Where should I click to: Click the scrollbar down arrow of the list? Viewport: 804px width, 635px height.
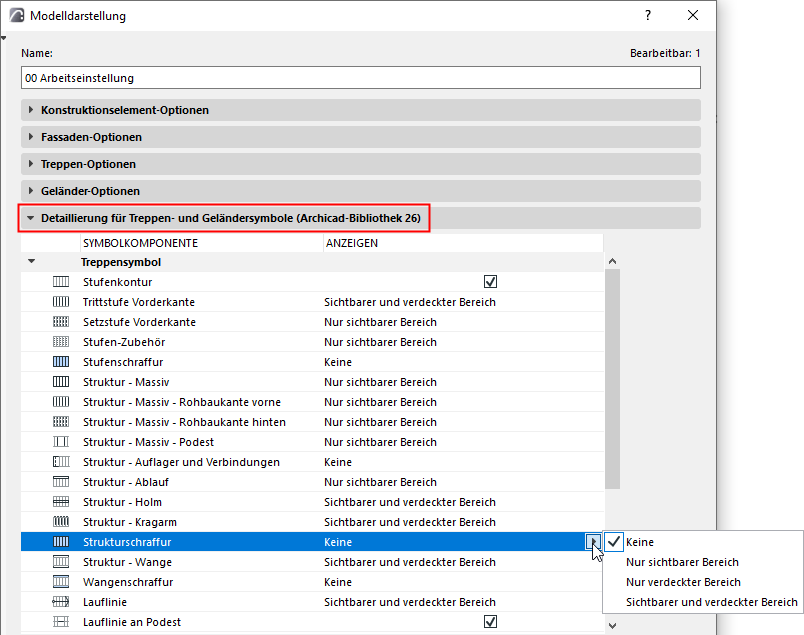coord(612,625)
